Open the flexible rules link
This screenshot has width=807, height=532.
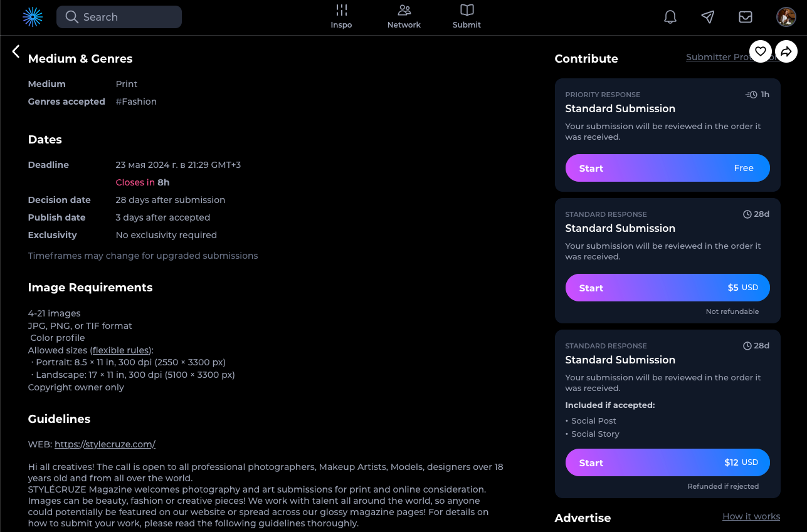click(x=122, y=350)
